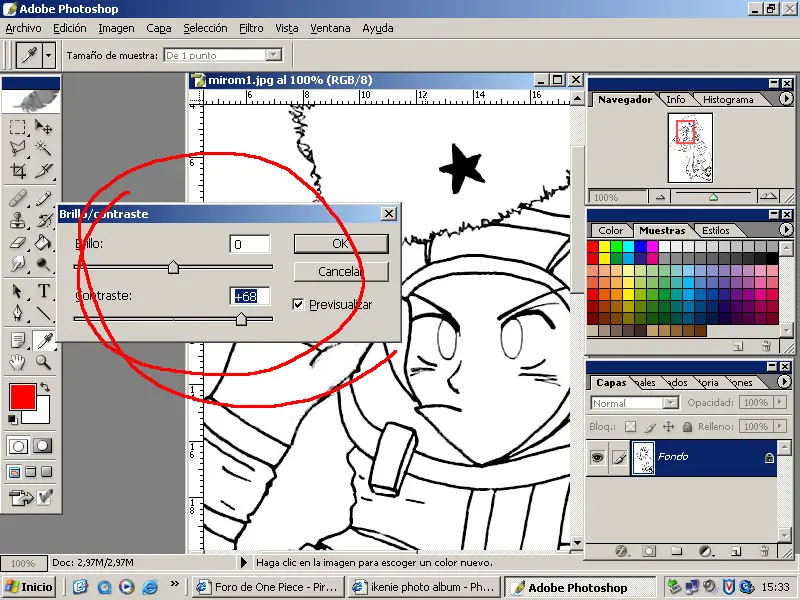Switch to full screen mode

pos(46,472)
